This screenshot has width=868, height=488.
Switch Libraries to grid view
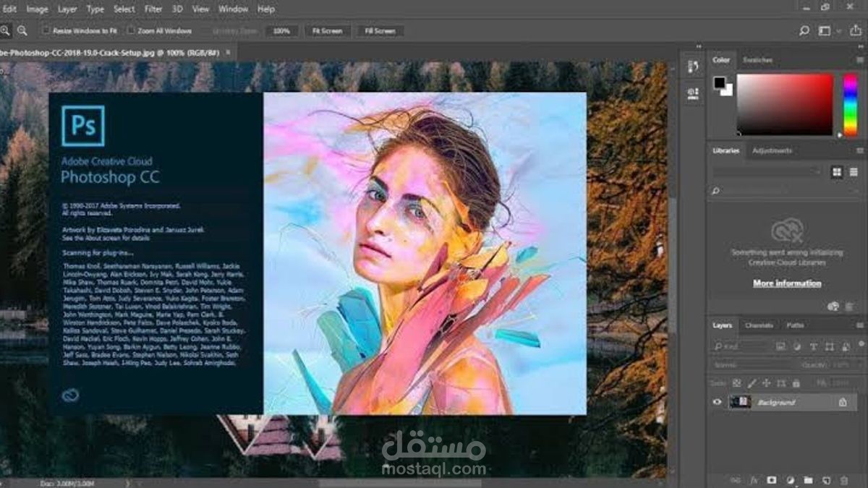pos(838,171)
